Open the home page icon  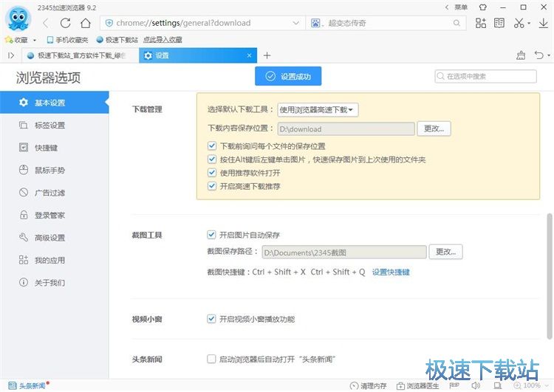(86, 24)
